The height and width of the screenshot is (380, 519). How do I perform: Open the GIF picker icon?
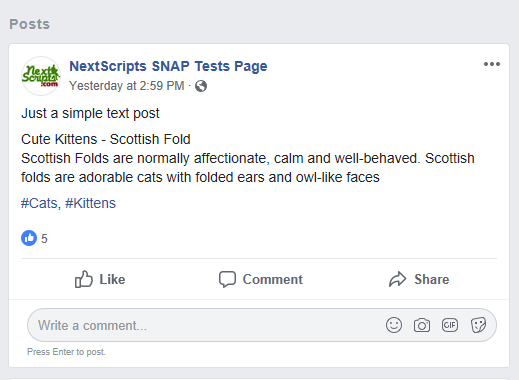coord(450,325)
